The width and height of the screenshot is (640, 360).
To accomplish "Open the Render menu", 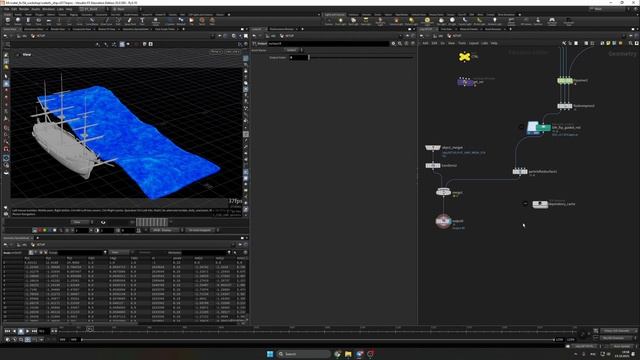I will (24, 9).
